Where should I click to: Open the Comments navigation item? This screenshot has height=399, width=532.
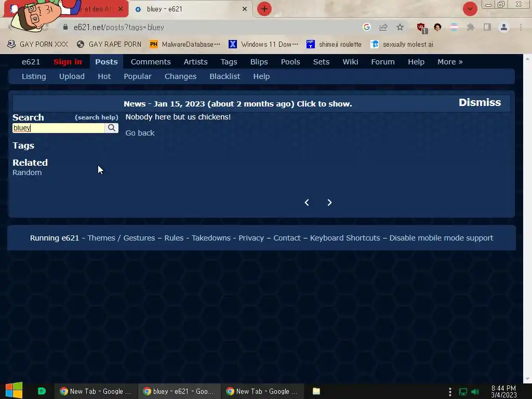point(151,62)
